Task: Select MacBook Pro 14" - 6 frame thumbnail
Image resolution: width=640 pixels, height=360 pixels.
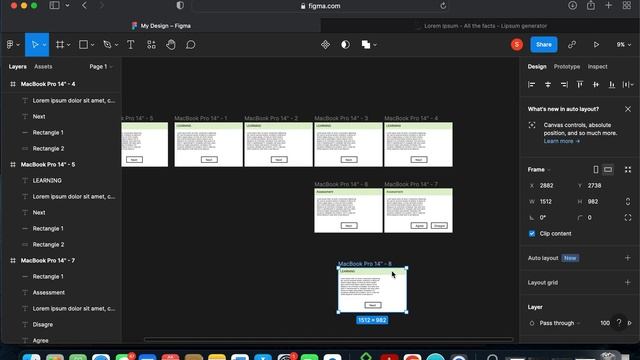Action: [x=348, y=211]
